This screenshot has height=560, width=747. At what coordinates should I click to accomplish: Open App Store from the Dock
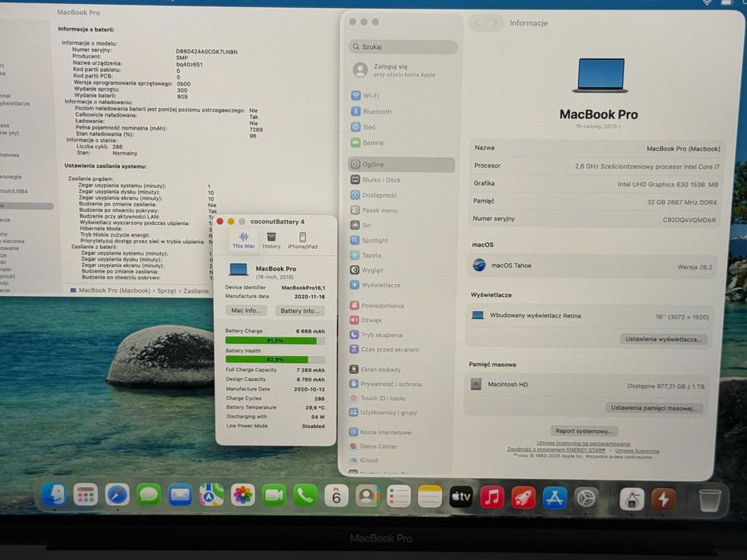555,498
